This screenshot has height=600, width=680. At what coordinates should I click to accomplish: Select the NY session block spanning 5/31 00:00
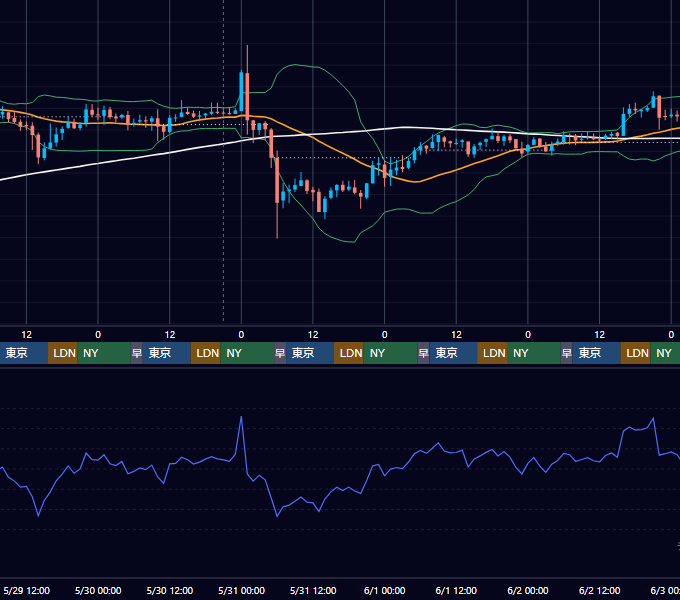click(x=247, y=353)
